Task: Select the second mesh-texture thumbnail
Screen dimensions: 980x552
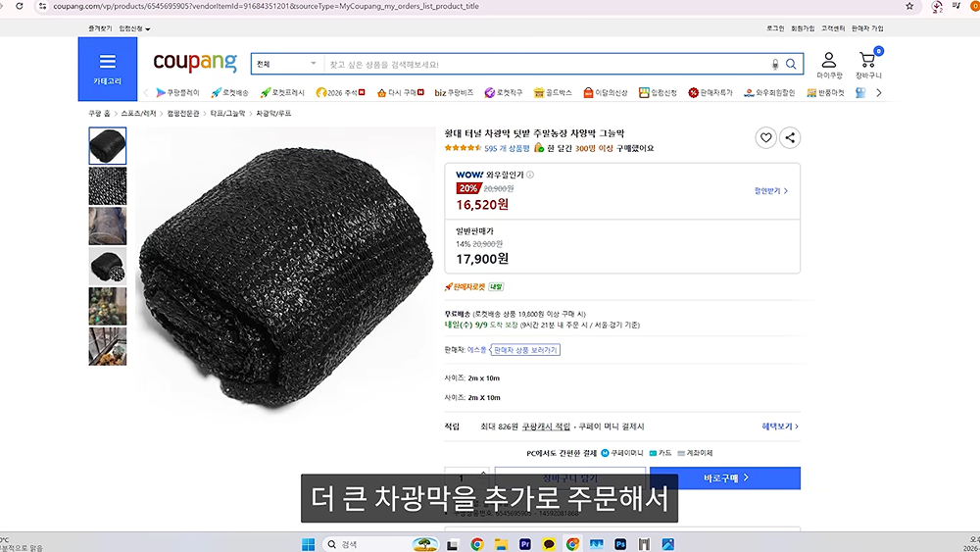Action: 108,185
